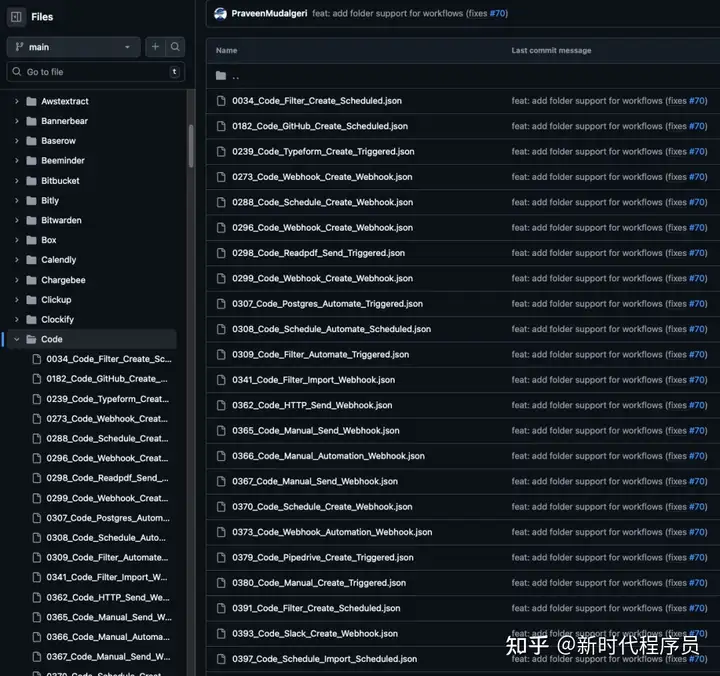Open 0397_Code_Schedule_Import_Scheduled.json file

click(x=324, y=659)
